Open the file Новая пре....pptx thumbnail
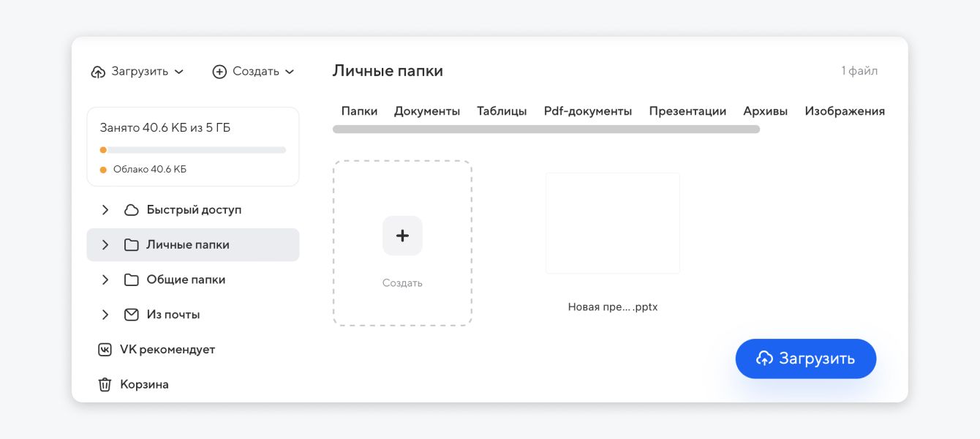Viewport: 980px width, 439px height. click(612, 222)
